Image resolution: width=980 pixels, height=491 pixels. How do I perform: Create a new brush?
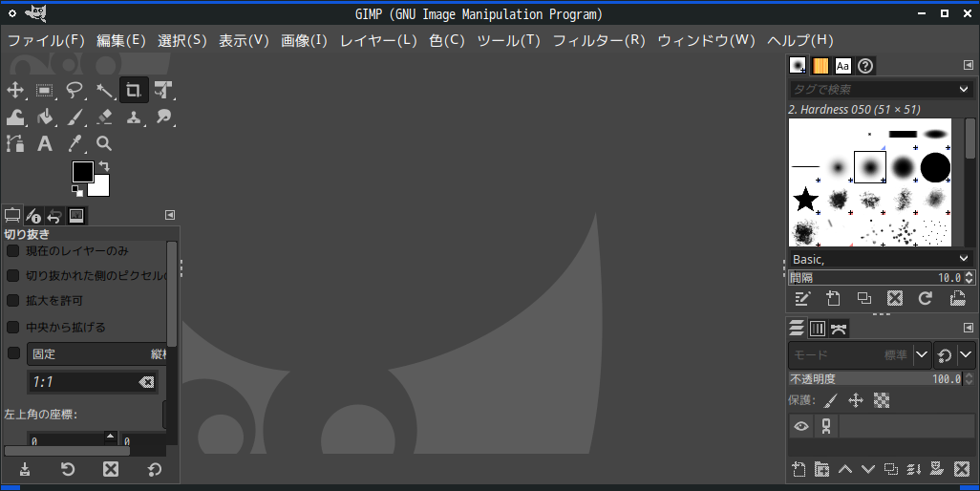[x=833, y=299]
